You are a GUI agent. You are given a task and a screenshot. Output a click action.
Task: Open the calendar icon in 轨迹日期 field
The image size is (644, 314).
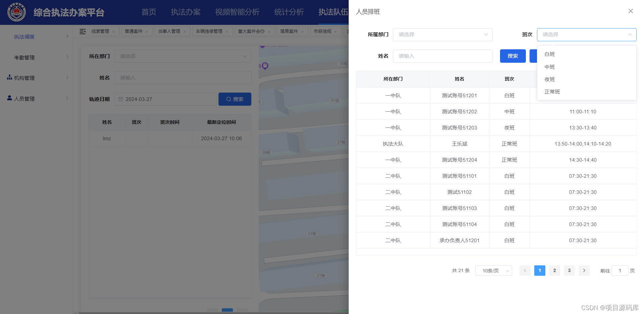(x=121, y=99)
